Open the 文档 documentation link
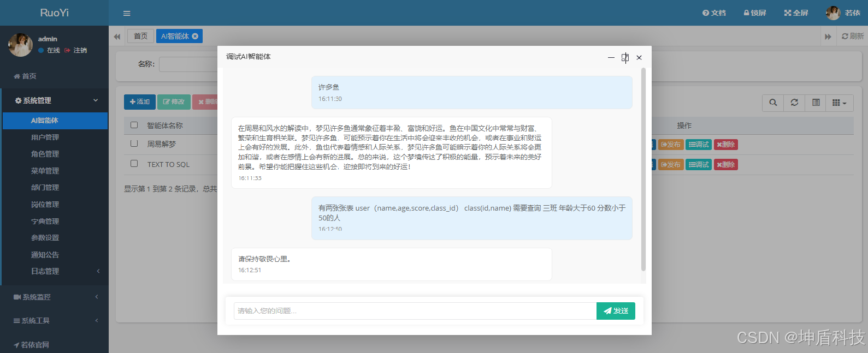 (x=714, y=13)
